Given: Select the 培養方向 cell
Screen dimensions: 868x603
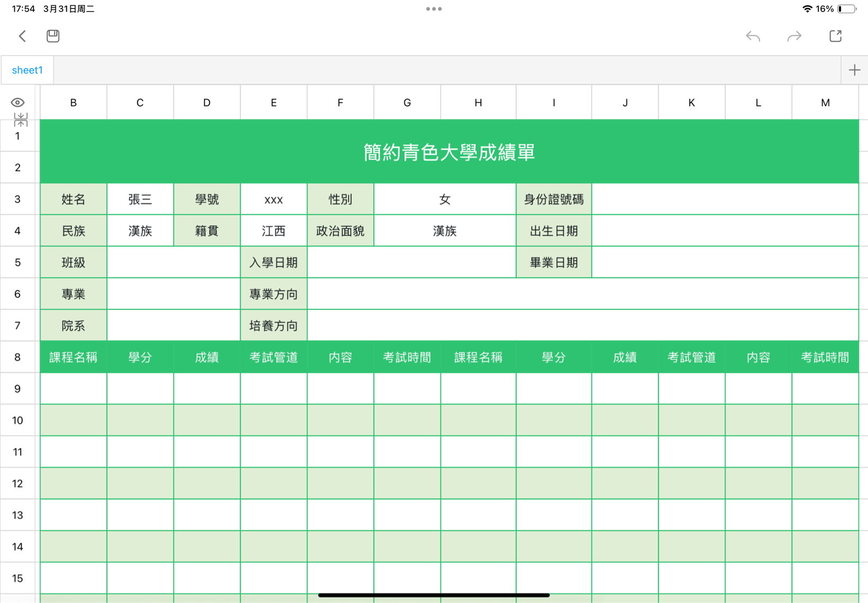Looking at the screenshot, I should pyautogui.click(x=274, y=325).
